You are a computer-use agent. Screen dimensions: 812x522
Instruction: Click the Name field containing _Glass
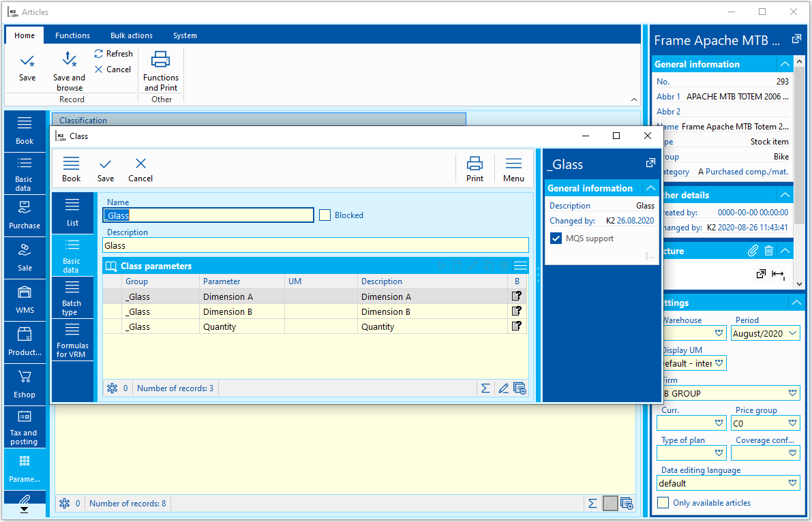pyautogui.click(x=208, y=215)
